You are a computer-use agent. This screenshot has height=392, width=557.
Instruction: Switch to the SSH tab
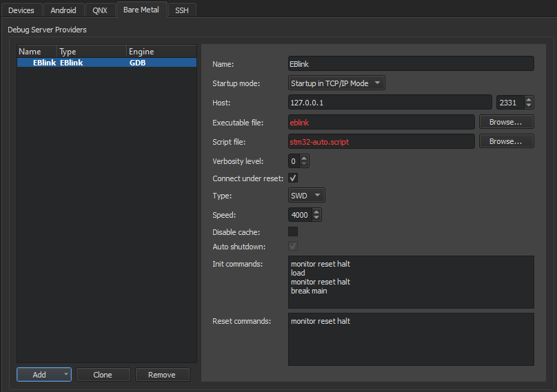click(x=181, y=10)
